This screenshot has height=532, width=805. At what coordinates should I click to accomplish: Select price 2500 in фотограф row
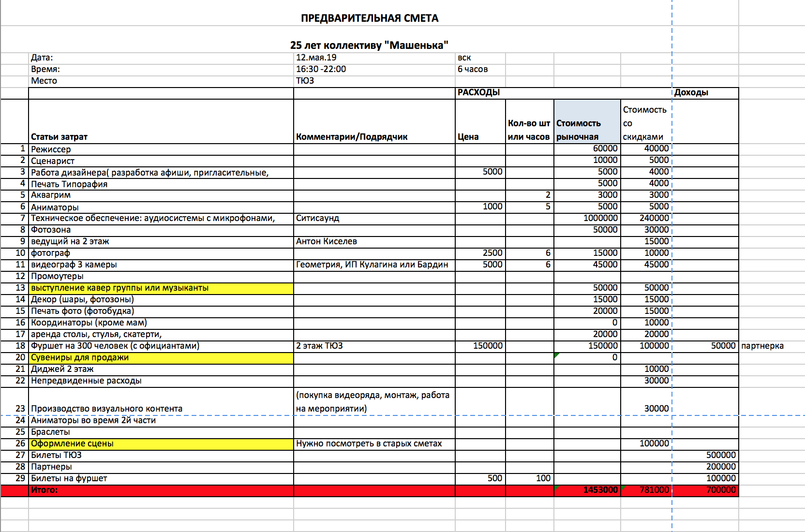[x=480, y=253]
